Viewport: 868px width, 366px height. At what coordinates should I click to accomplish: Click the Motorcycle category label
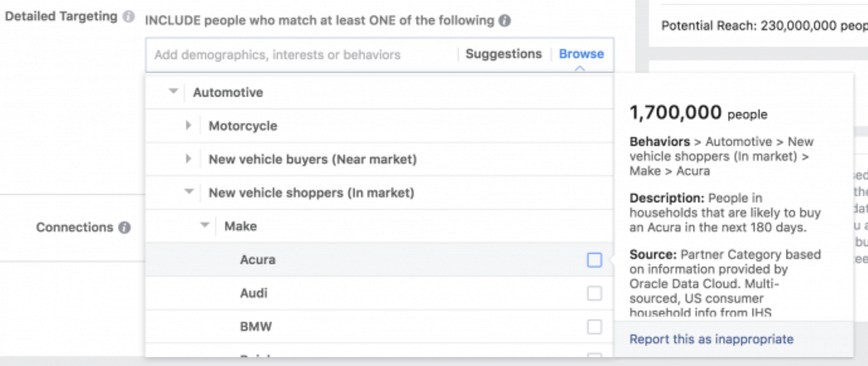tap(243, 126)
